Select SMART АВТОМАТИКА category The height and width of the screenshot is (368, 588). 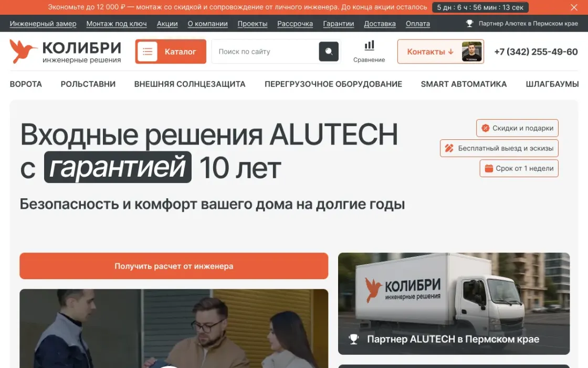pyautogui.click(x=464, y=84)
